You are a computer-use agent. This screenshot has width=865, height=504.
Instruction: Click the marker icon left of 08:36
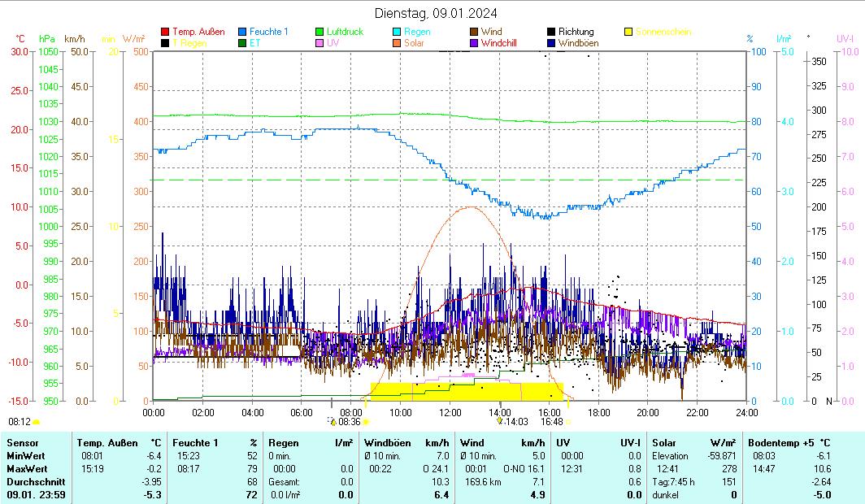click(333, 421)
